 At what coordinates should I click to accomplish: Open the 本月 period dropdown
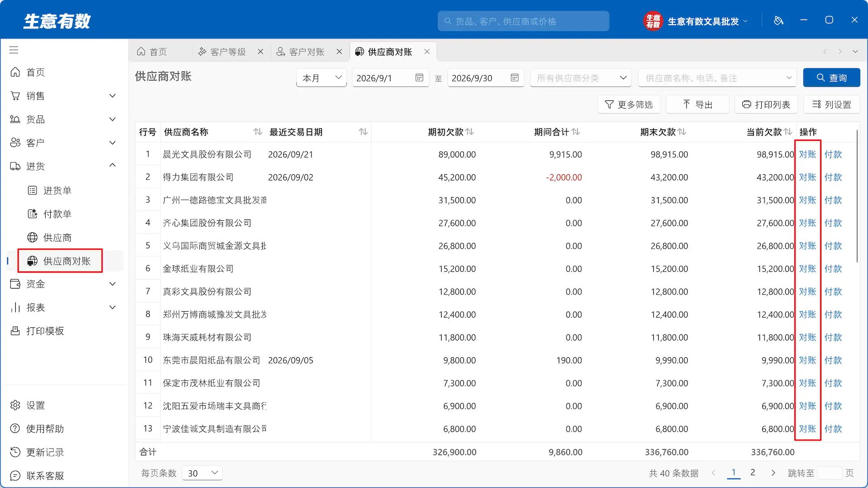pyautogui.click(x=321, y=78)
